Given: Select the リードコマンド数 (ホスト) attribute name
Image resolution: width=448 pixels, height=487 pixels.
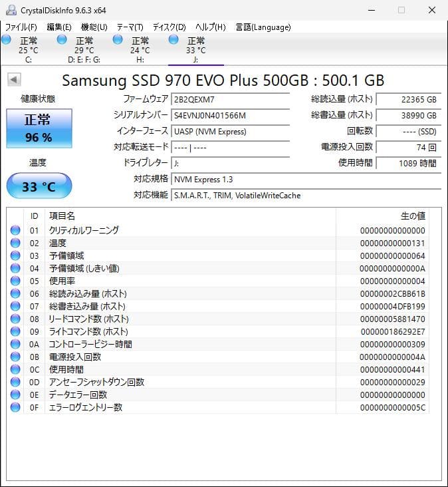Looking at the screenshot, I should (x=88, y=319).
